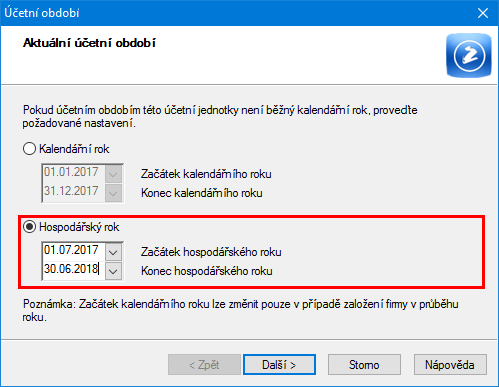
Task: Click the Další > button
Action: click(x=279, y=365)
